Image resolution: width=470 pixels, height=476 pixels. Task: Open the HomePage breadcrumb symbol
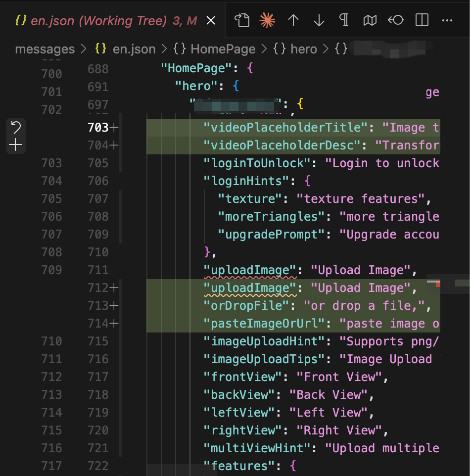pos(223,49)
